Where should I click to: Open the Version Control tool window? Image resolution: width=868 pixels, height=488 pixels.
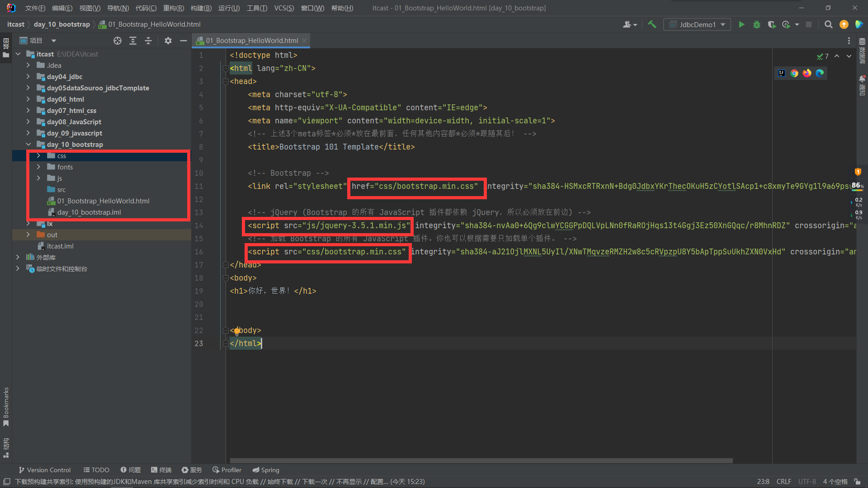tap(44, 470)
